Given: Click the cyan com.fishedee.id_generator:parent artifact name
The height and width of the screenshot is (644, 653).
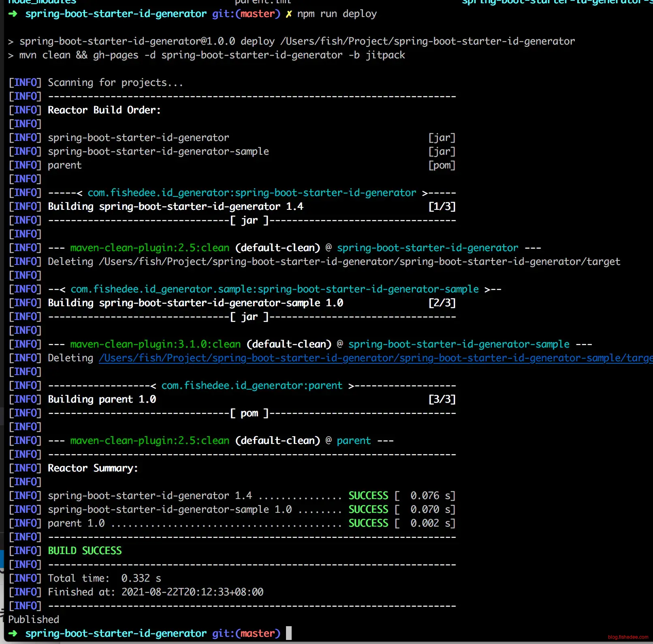Looking at the screenshot, I should (252, 386).
